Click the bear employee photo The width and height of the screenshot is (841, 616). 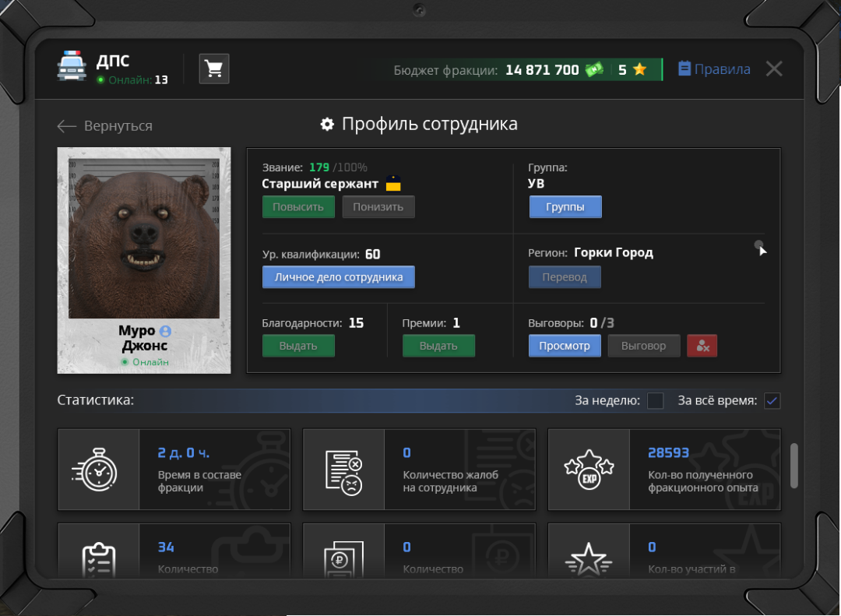click(x=144, y=239)
